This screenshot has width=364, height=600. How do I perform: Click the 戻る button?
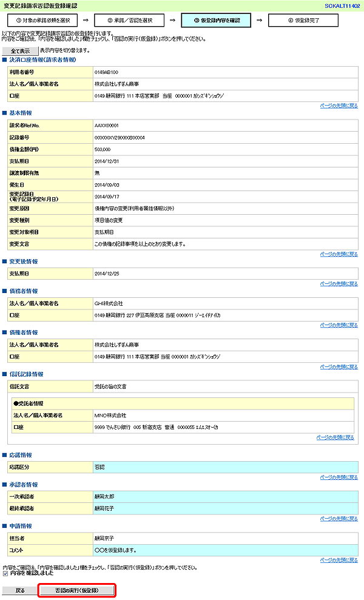pos(20,590)
